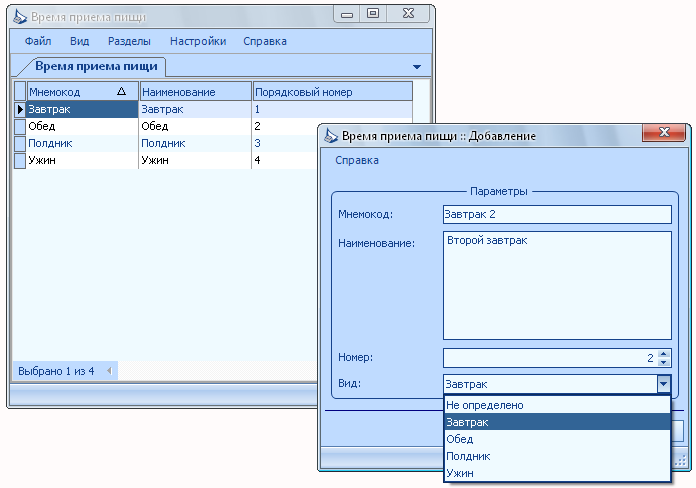Open the Файл menu
Viewport: 696px width, 488px height.
[38, 41]
